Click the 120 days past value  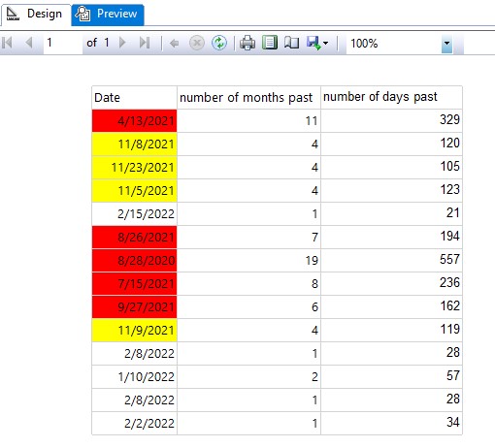[x=449, y=143]
